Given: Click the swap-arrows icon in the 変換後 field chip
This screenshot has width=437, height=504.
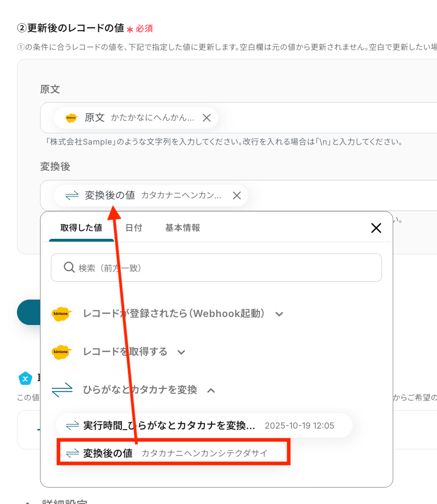Looking at the screenshot, I should coord(72,195).
